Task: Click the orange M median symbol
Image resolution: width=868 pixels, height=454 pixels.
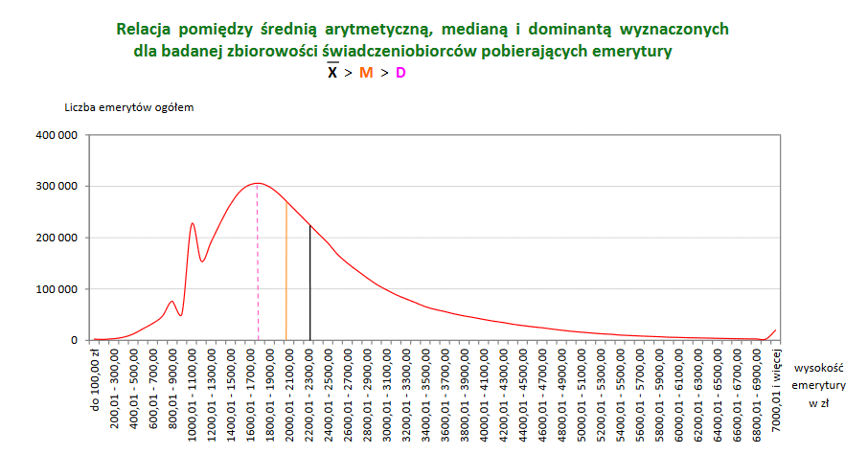Action: [366, 73]
